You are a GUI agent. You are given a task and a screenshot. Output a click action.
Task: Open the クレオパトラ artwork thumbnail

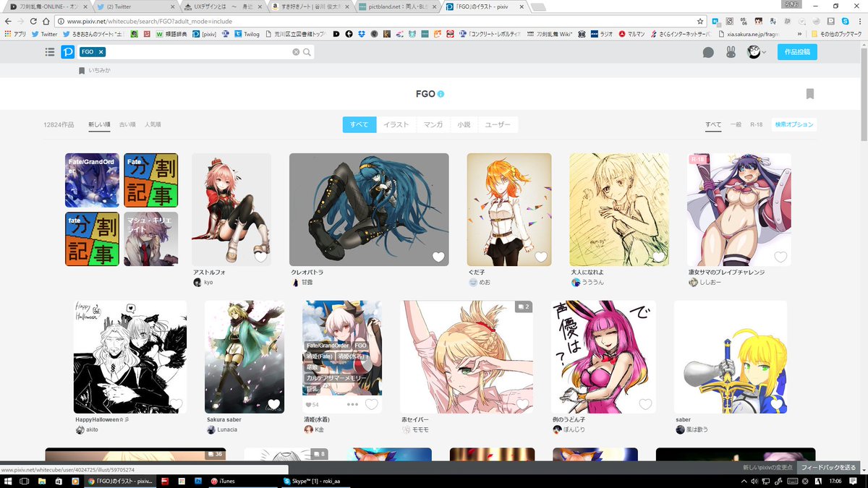pos(369,210)
